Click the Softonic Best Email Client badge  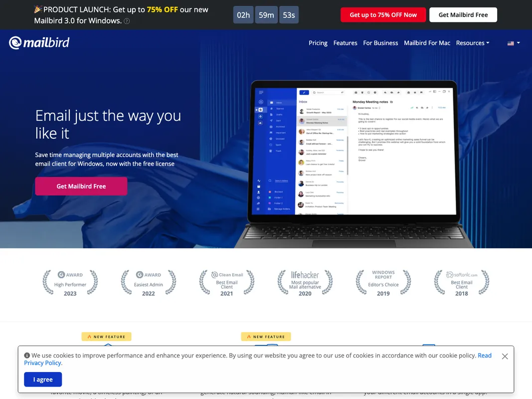[x=462, y=283]
